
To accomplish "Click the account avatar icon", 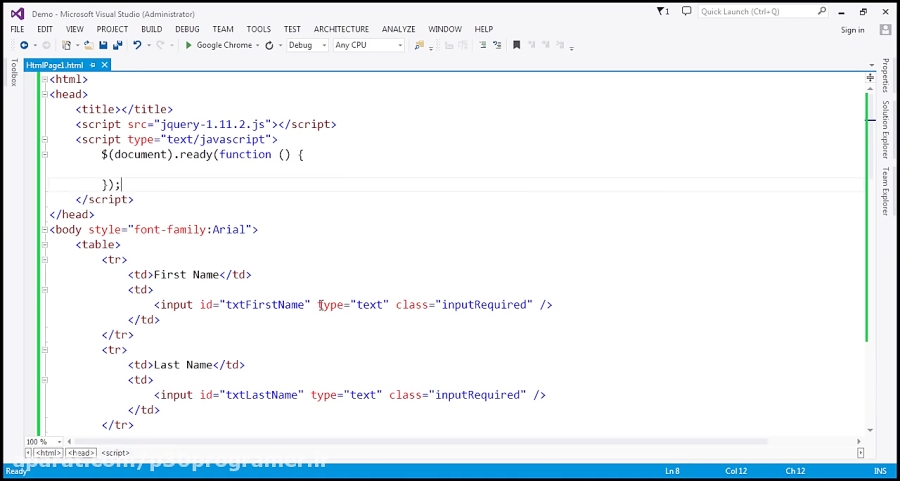I will (x=885, y=30).
